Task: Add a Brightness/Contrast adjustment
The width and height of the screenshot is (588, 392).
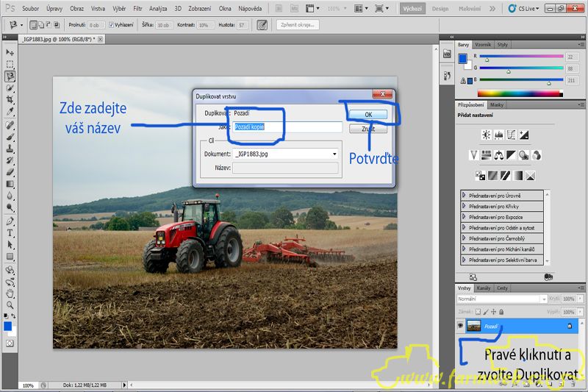Action: (x=486, y=135)
